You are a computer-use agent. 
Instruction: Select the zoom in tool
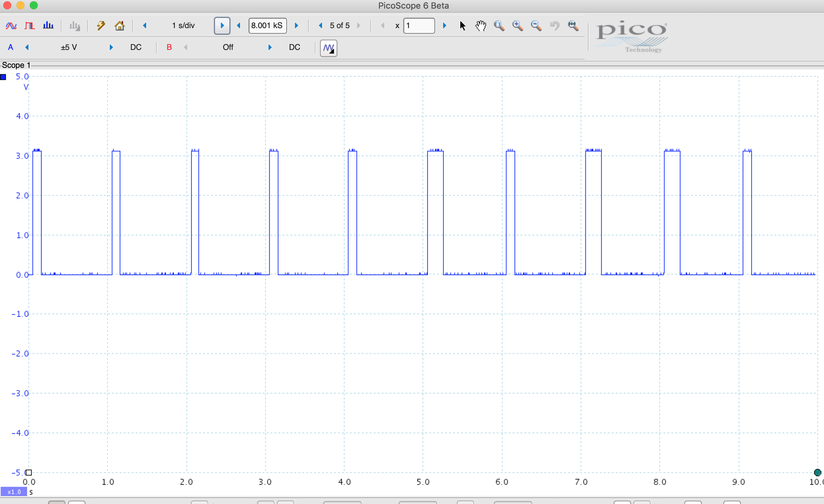[x=518, y=26]
